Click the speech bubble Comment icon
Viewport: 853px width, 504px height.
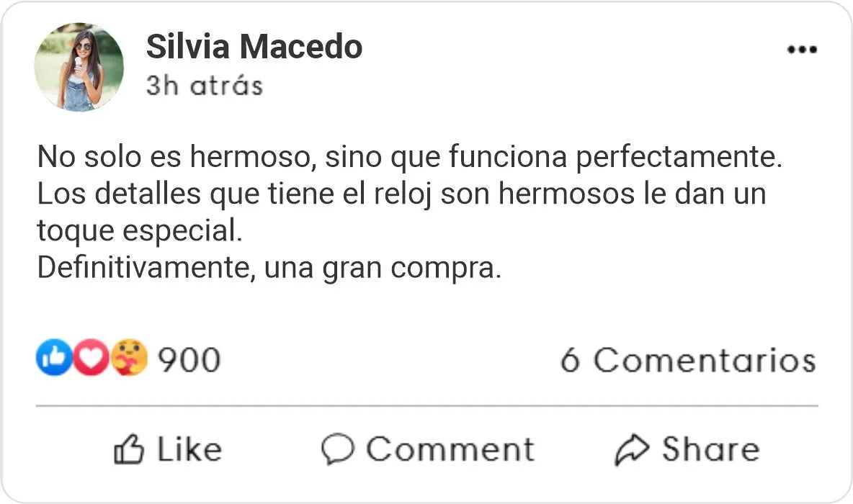click(x=337, y=449)
